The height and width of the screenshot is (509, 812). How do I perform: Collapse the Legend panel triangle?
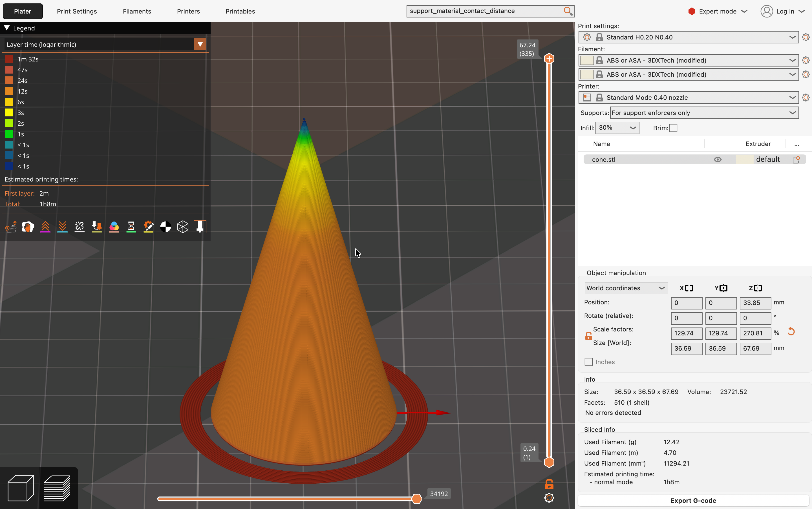(7, 28)
